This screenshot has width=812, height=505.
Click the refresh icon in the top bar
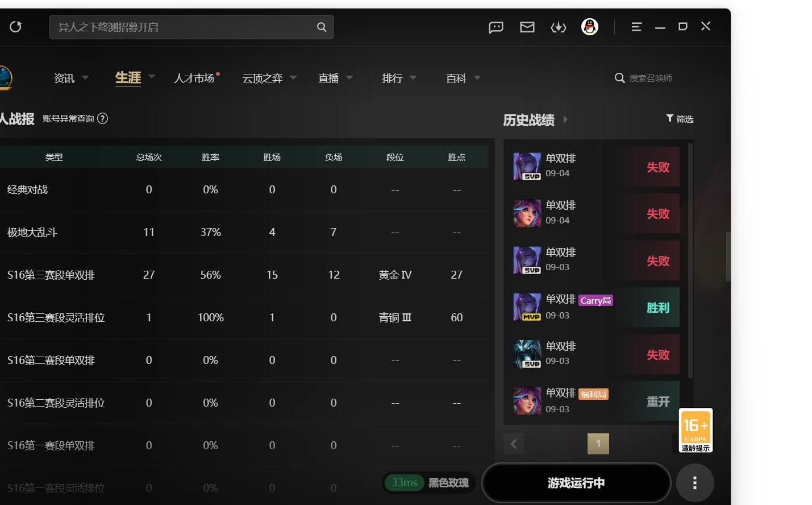point(15,27)
